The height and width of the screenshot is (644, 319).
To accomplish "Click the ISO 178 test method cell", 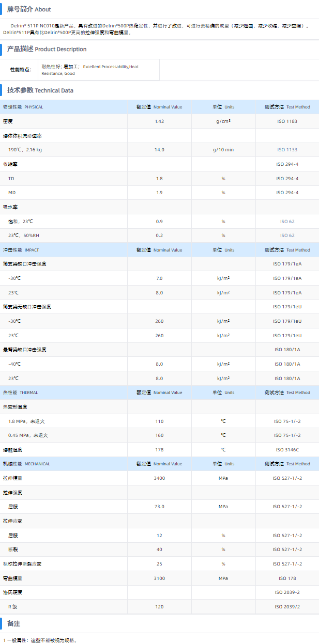I will pyautogui.click(x=287, y=578).
